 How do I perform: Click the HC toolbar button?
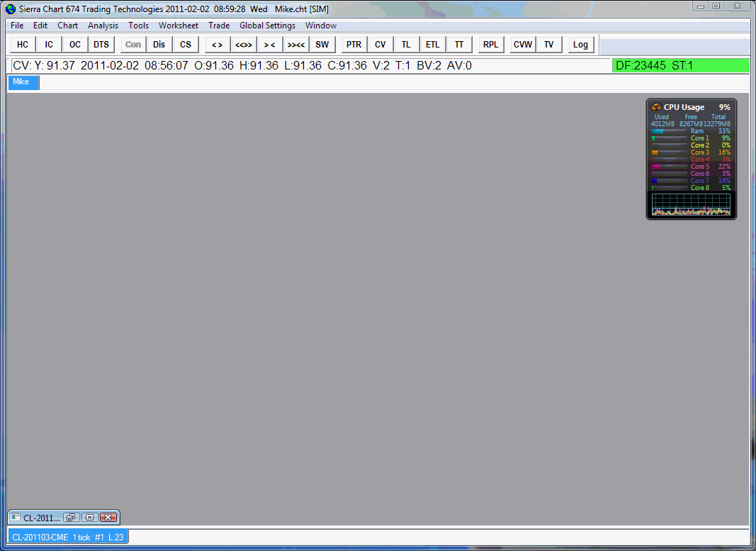(23, 45)
